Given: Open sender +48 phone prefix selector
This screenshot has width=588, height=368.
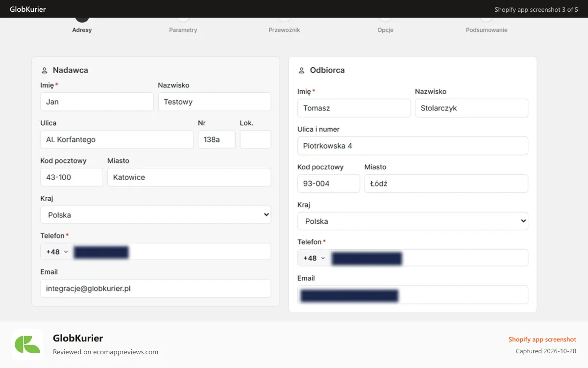Looking at the screenshot, I should point(57,252).
